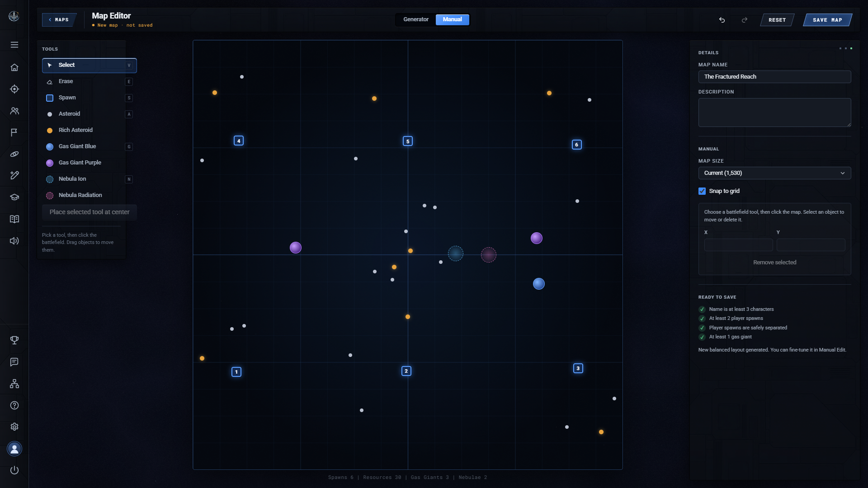The width and height of the screenshot is (868, 488).
Task: Select the Gas Giant Blue tool
Action: pos(90,146)
